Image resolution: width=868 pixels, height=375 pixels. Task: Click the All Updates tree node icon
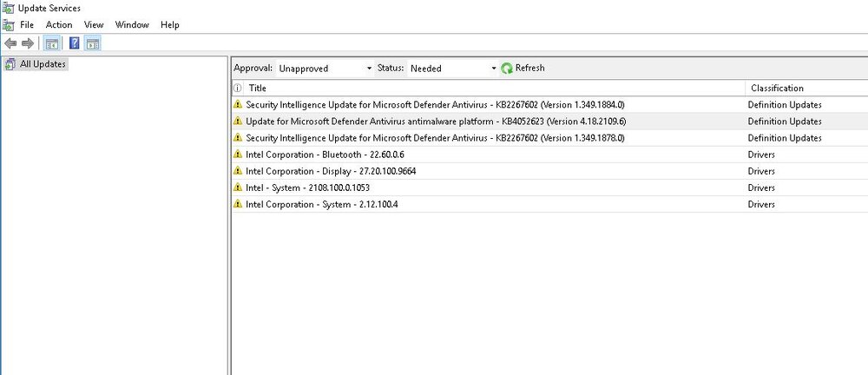(x=10, y=64)
